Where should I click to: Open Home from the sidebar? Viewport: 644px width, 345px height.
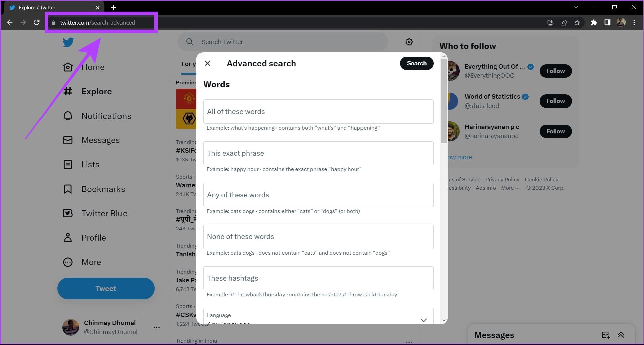click(84, 67)
